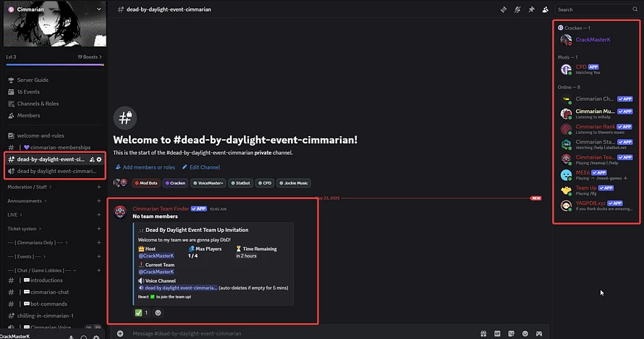644x339 pixels.
Task: Open the Threads icon in channel header
Action: tap(504, 9)
